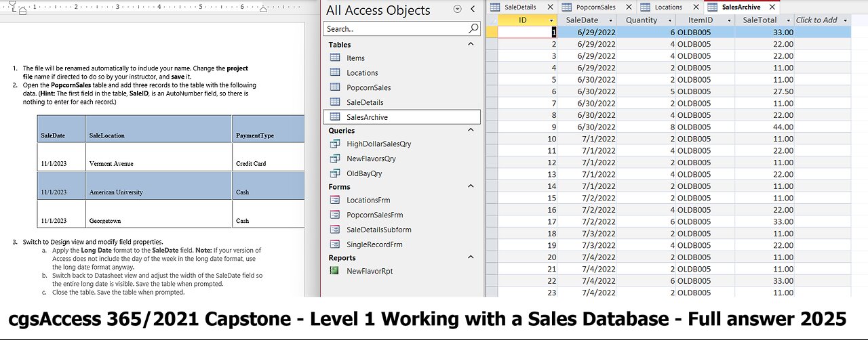Open the PopcornSalesFrm form icon
Image resolution: width=868 pixels, height=340 pixels.
click(x=334, y=215)
